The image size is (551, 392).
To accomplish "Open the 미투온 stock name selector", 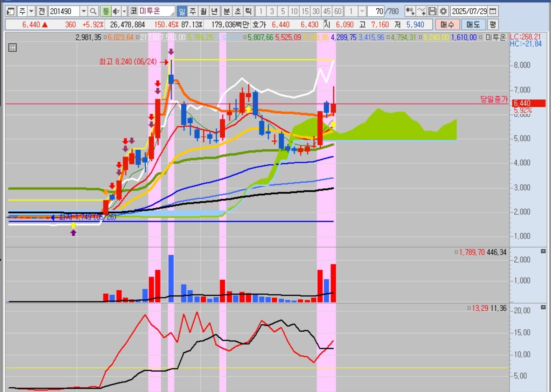I will (x=152, y=11).
